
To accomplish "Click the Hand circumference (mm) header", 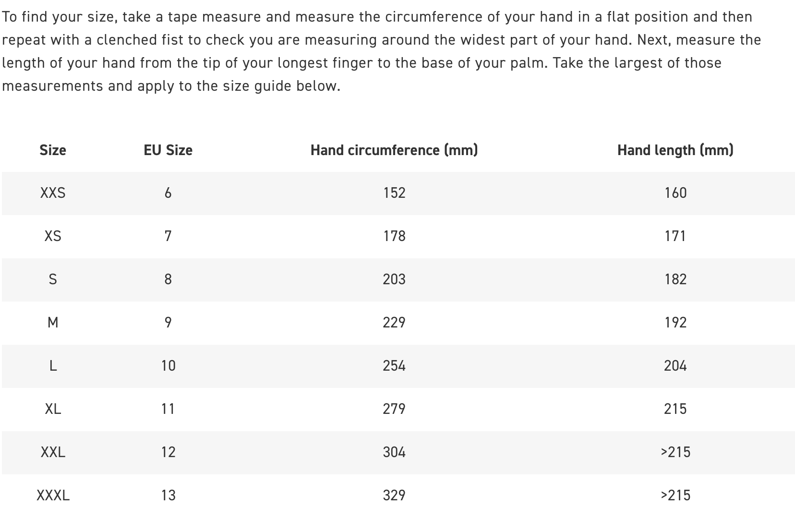I will pos(394,150).
